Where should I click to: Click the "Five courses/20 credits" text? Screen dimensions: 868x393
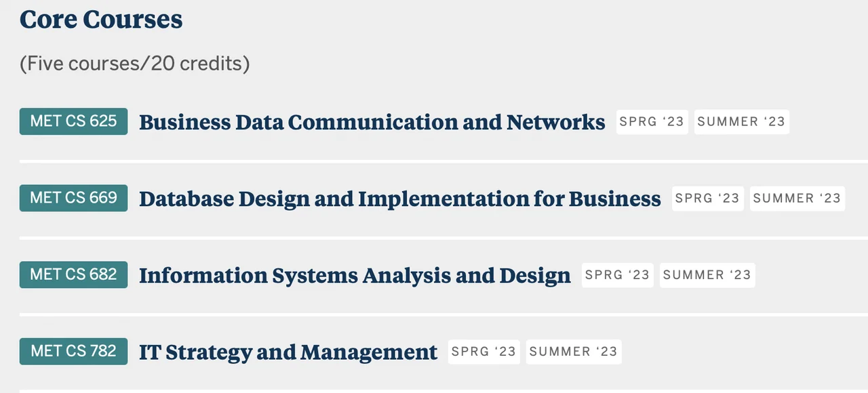(x=134, y=63)
